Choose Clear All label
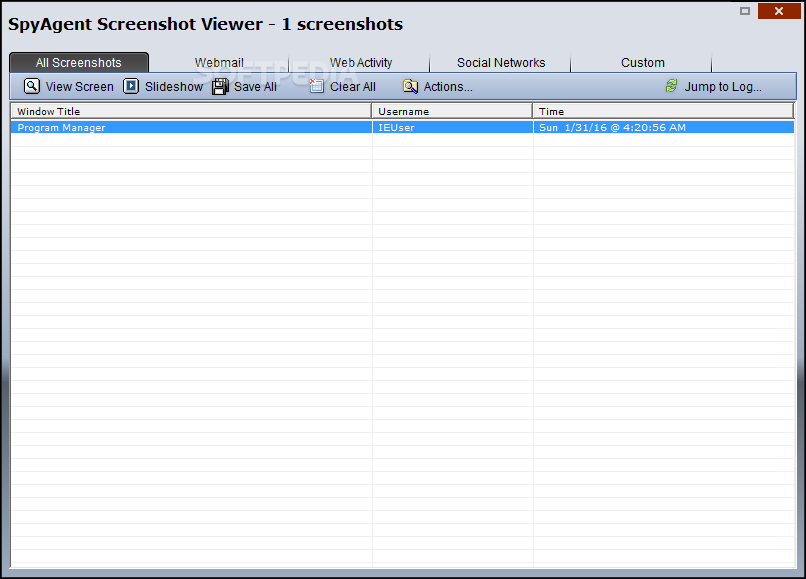This screenshot has height=579, width=806. pos(353,87)
